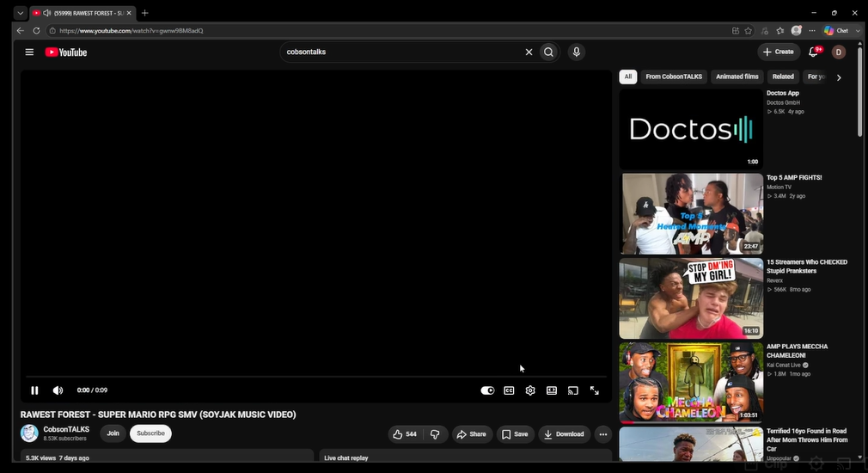Open the browser Favorites list icon
868x473 pixels.
click(780, 31)
